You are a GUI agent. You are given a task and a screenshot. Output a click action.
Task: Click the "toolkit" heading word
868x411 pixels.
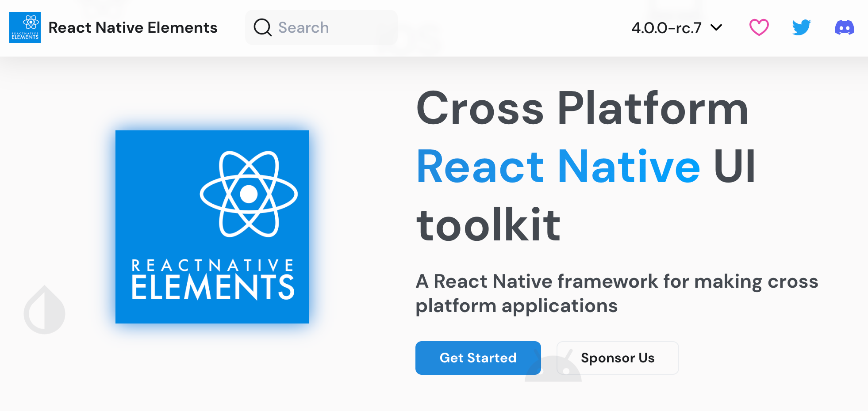(x=488, y=225)
